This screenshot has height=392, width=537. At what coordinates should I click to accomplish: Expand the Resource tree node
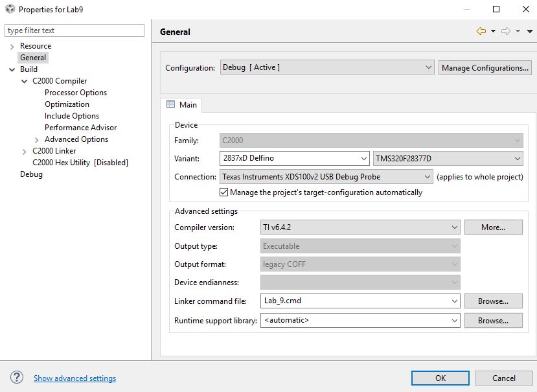coord(12,47)
